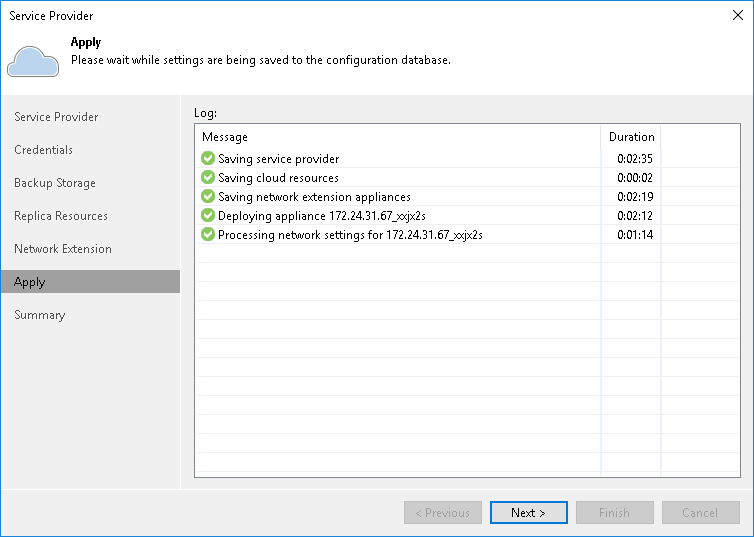Click the duration value 0:02:12

pos(635,216)
